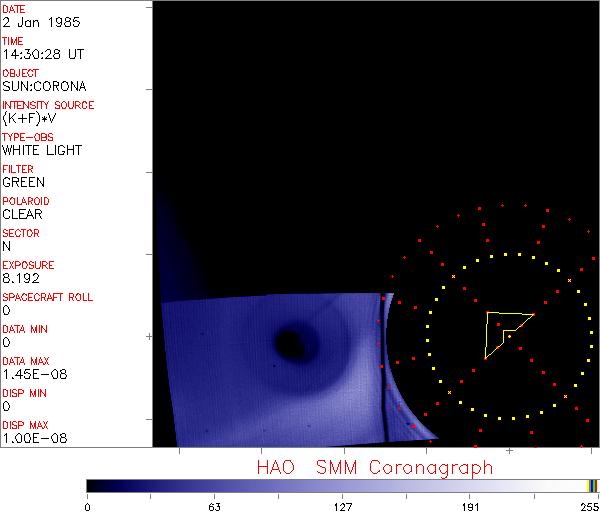
Task: Click the "8.192" exposure value
Action: (20, 278)
